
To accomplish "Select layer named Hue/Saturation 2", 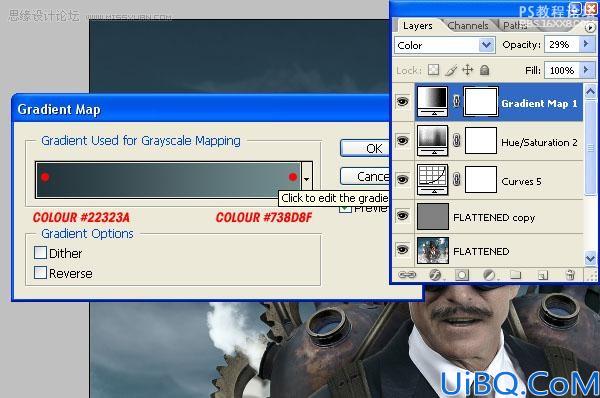I will click(x=539, y=143).
